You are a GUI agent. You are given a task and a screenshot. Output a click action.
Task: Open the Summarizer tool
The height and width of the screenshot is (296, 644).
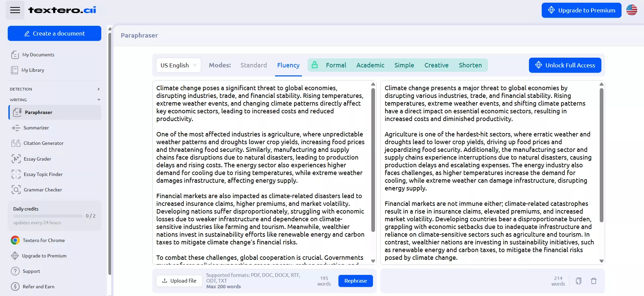[36, 128]
